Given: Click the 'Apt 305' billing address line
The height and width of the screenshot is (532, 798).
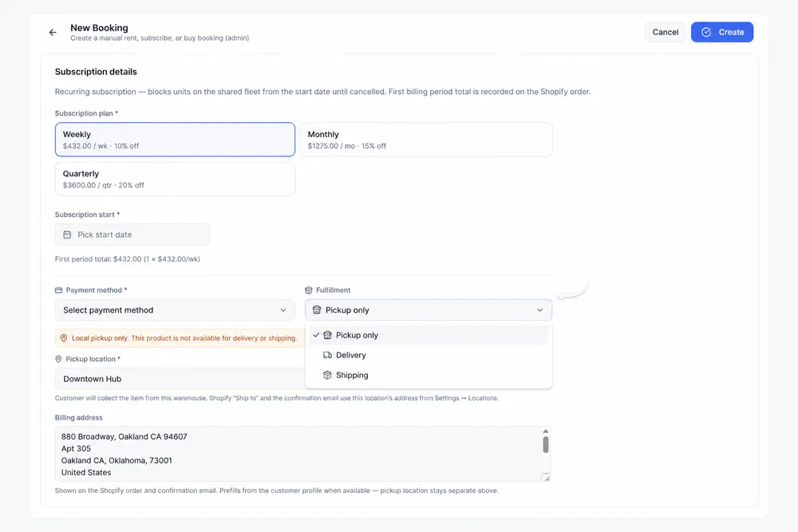Looking at the screenshot, I should 76,448.
